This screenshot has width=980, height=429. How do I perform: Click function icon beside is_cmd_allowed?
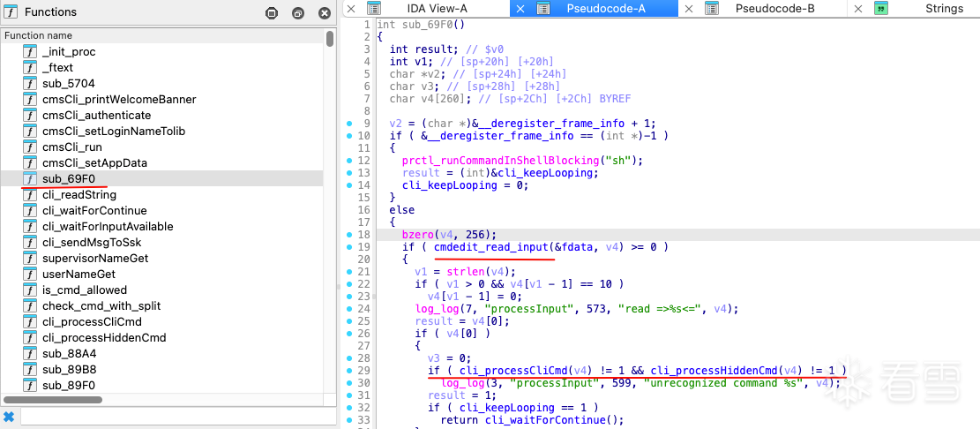(x=29, y=290)
